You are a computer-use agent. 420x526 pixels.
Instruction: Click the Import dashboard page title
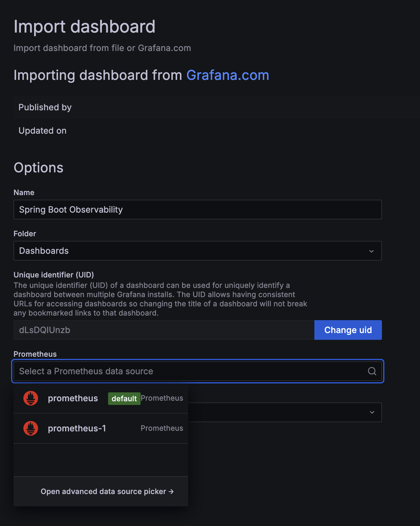click(84, 27)
